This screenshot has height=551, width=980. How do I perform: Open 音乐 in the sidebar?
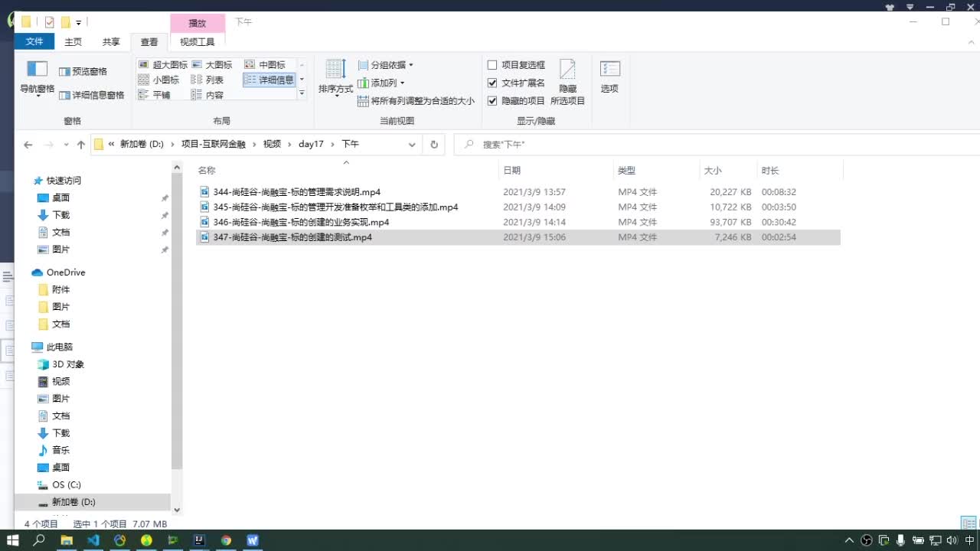pos(60,451)
